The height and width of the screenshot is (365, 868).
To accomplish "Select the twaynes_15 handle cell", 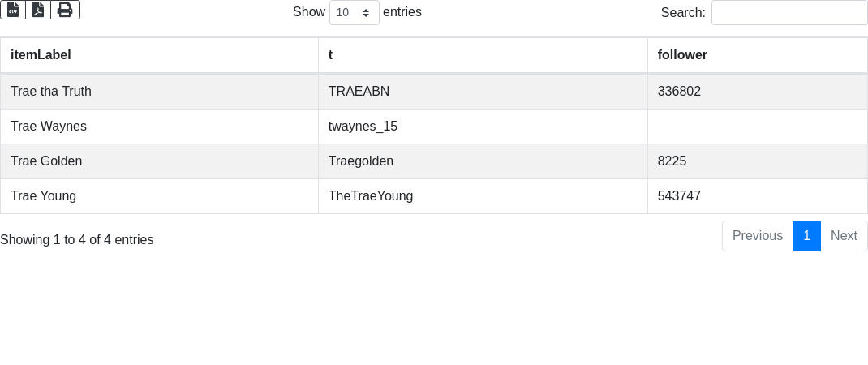I will coord(363,127).
